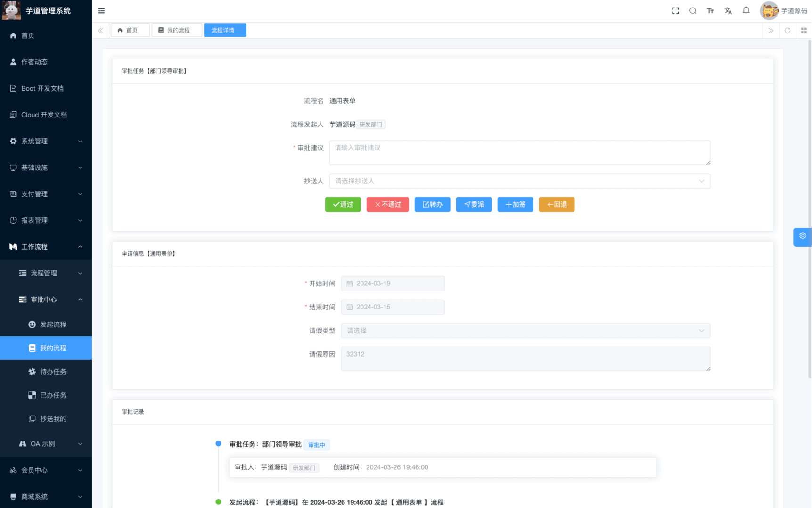The height and width of the screenshot is (508, 812).
Task: Enter fullscreen mode via top bar icon
Action: point(675,11)
